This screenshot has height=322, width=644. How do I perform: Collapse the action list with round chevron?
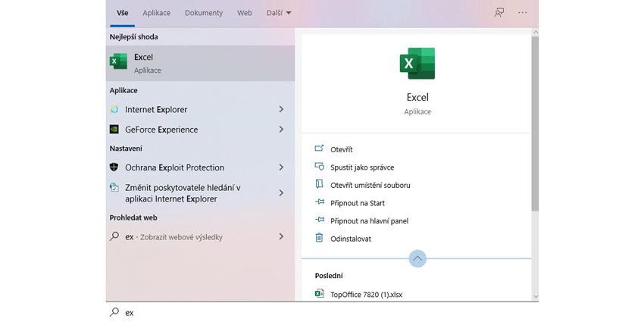click(417, 259)
